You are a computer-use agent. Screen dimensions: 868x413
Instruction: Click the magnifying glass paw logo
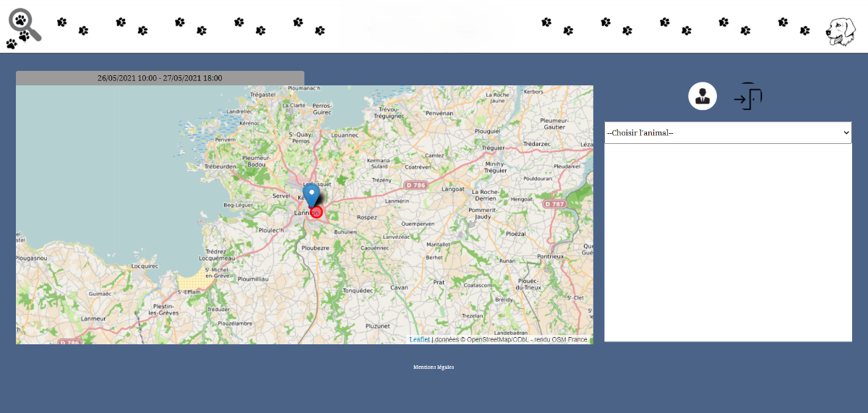pos(24,28)
